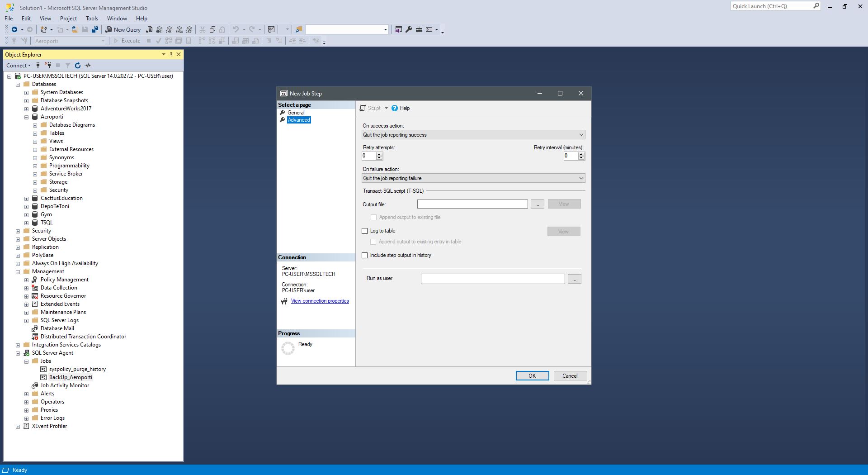This screenshot has width=868, height=475.
Task: Click the Run as user text field
Action: tap(493, 279)
